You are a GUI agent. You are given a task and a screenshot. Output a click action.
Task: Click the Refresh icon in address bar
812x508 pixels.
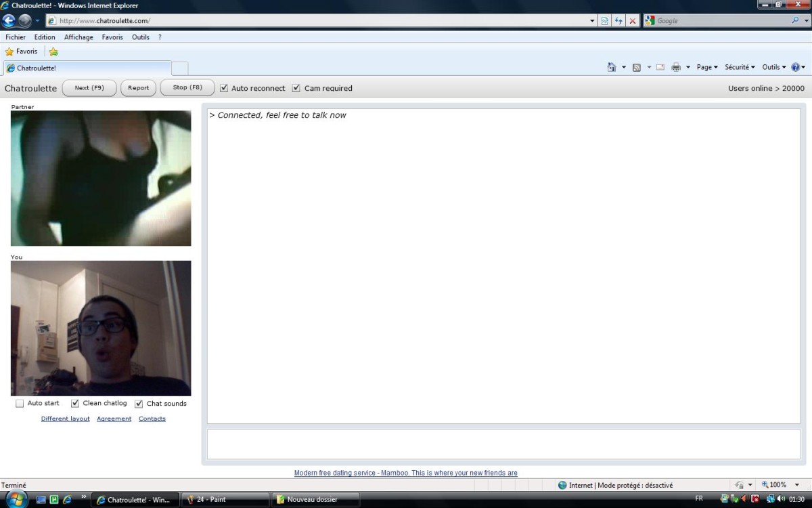(618, 21)
